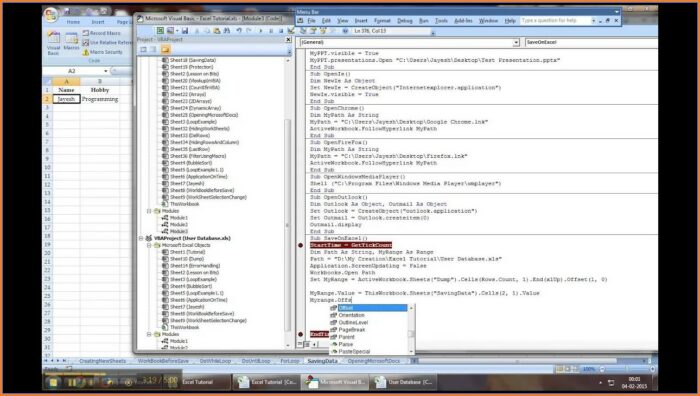This screenshot has height=396, width=700.
Task: Click the Type a question for help box
Action: [x=555, y=21]
